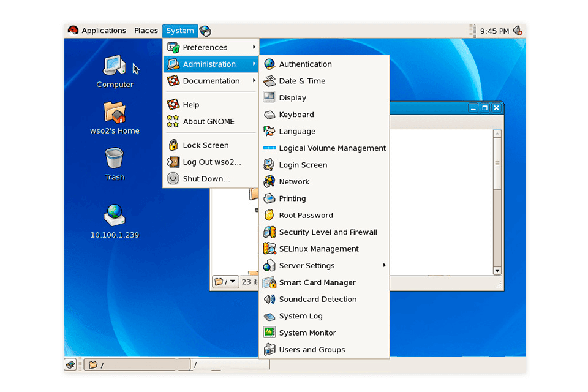Screen dimensions: 588x392
Task: Open Language settings
Action: [325, 132]
